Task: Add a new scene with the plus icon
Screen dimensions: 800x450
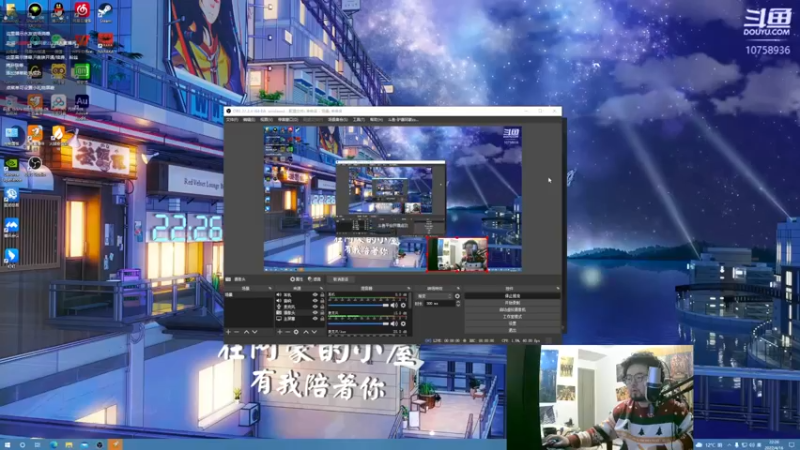Action: (228, 332)
